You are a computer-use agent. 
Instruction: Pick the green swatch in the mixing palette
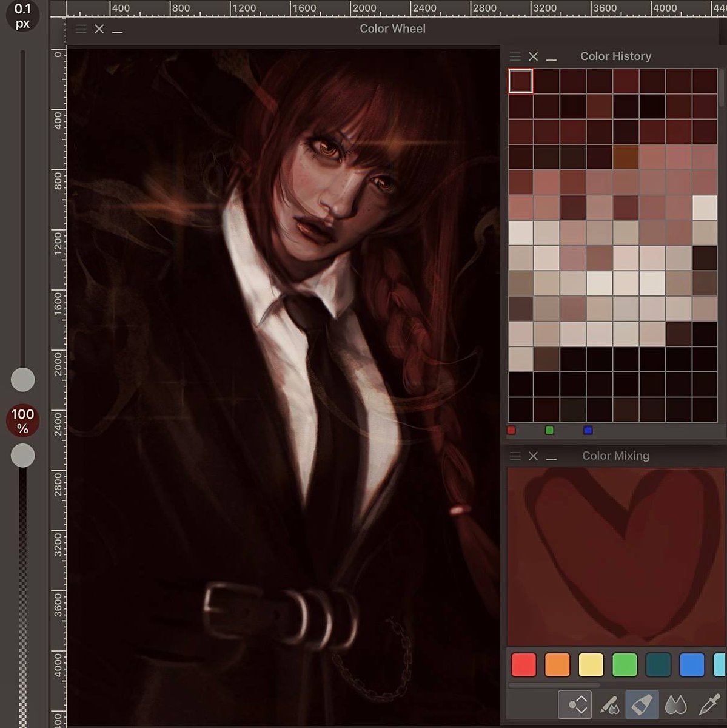(x=625, y=664)
